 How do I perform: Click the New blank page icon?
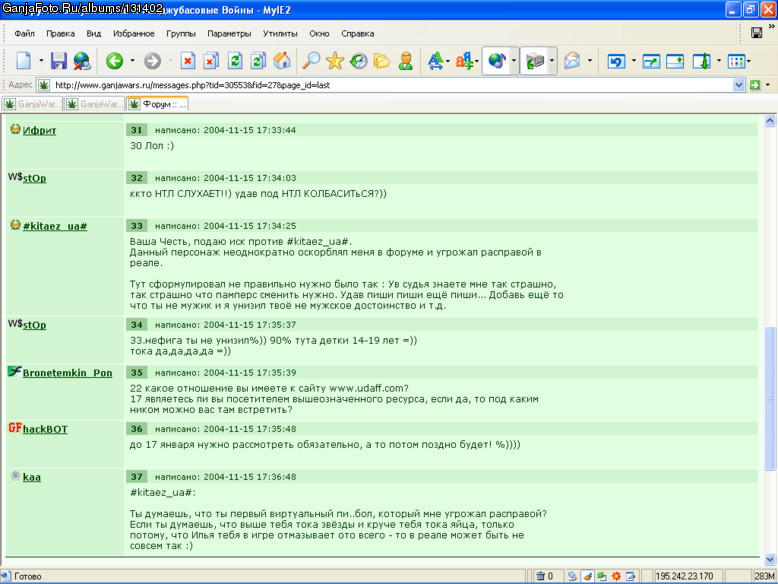click(x=23, y=61)
